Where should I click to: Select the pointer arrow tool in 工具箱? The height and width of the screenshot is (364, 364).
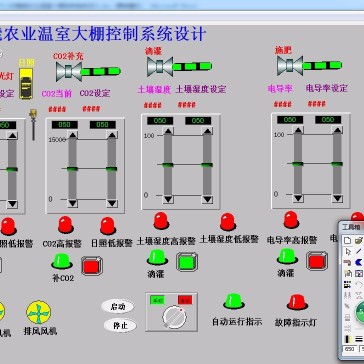348,251
